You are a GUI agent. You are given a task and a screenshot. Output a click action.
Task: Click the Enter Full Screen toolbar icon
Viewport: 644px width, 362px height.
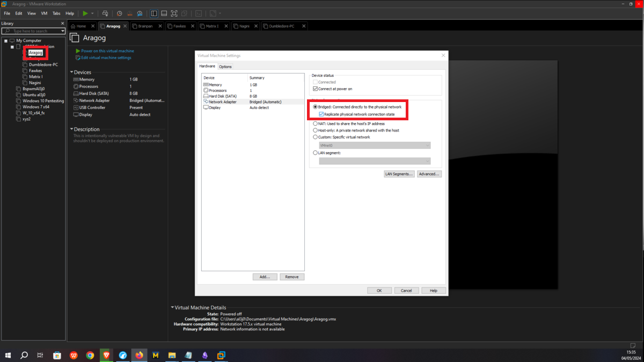[174, 13]
